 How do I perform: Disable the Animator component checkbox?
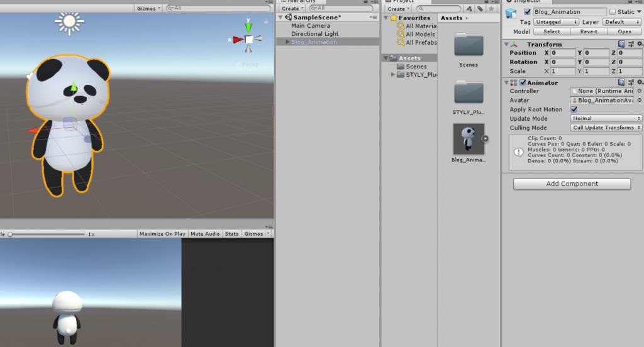tap(523, 82)
